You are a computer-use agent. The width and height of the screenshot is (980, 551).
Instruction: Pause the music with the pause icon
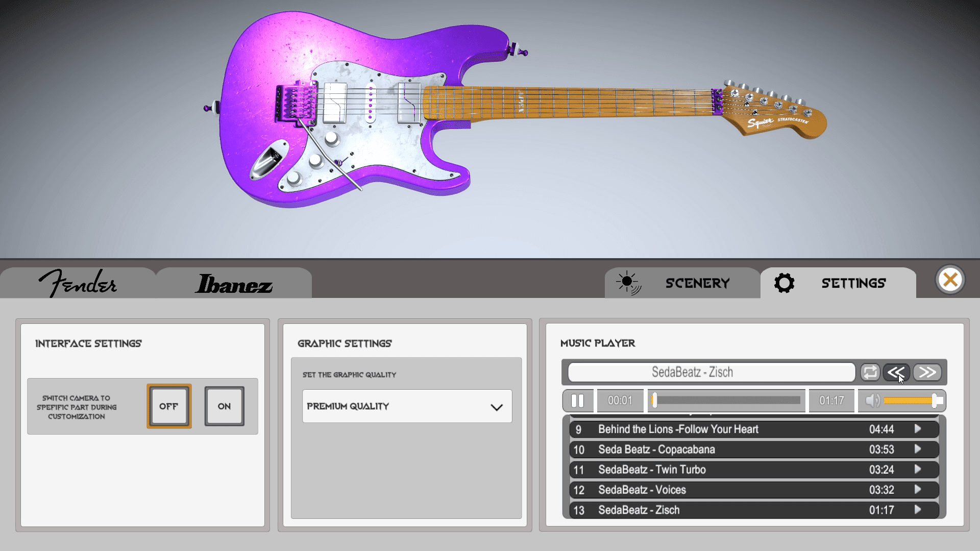click(x=577, y=400)
